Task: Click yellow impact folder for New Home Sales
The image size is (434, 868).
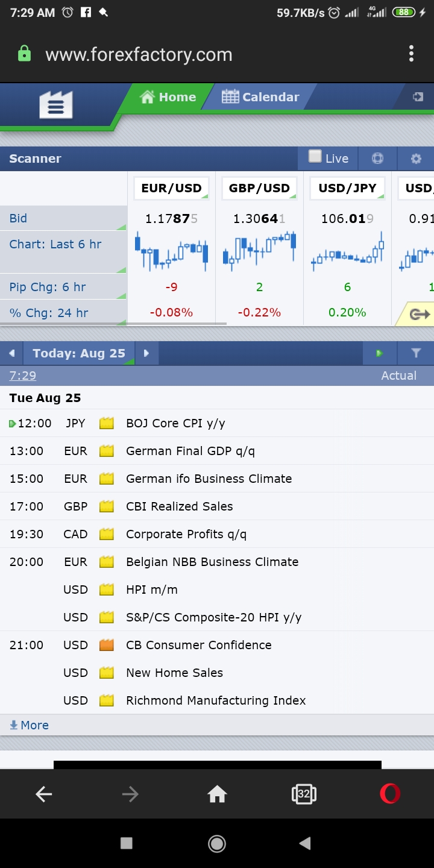Action: coord(107,673)
